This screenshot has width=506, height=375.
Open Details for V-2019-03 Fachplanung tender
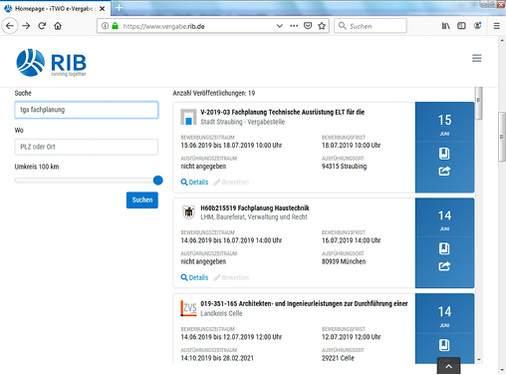pyautogui.click(x=194, y=182)
